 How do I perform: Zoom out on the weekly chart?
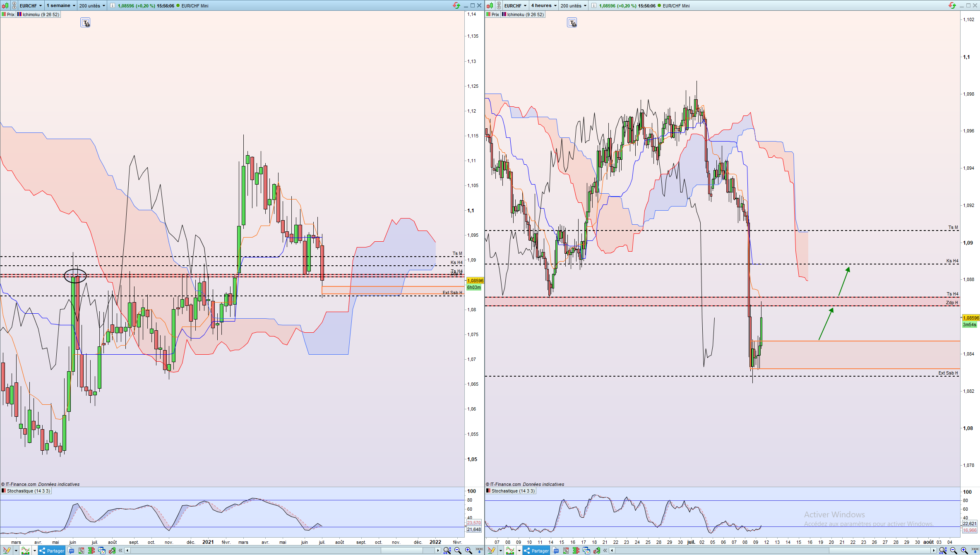[458, 550]
